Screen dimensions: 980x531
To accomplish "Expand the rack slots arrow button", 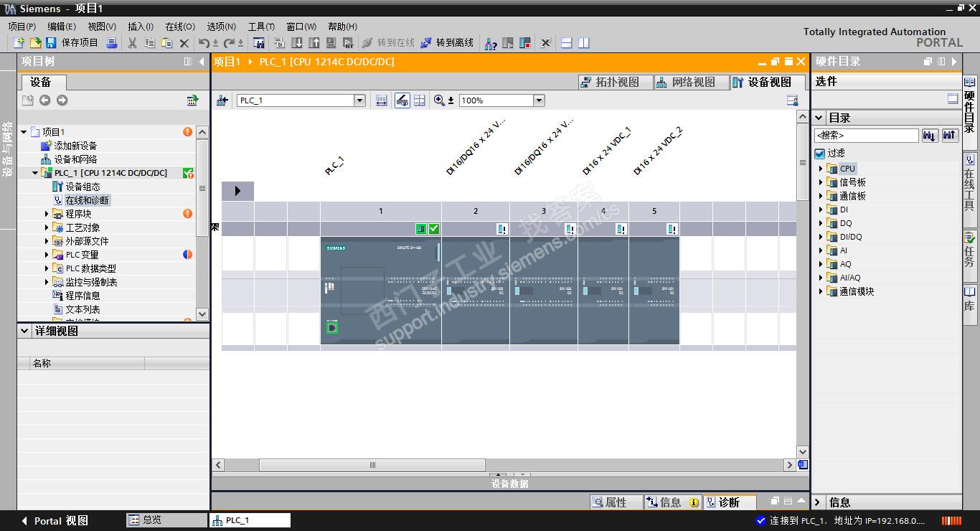I will pos(237,191).
